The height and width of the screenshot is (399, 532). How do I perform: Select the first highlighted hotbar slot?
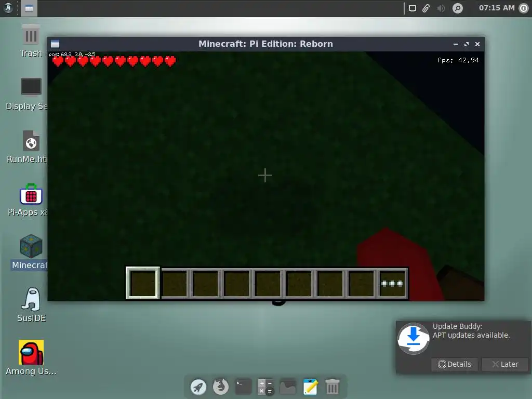click(x=142, y=283)
